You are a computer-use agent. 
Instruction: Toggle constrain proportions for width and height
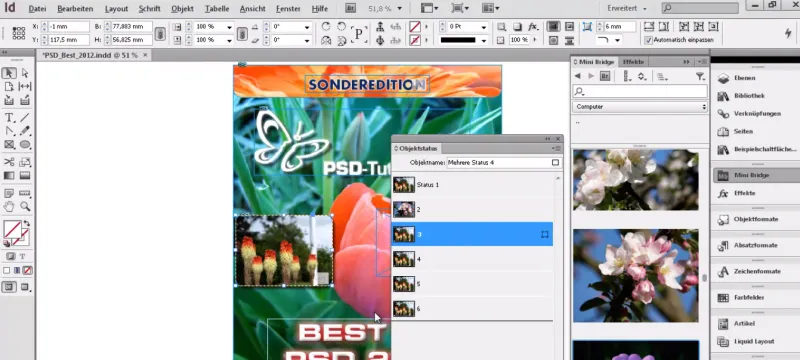tap(160, 34)
